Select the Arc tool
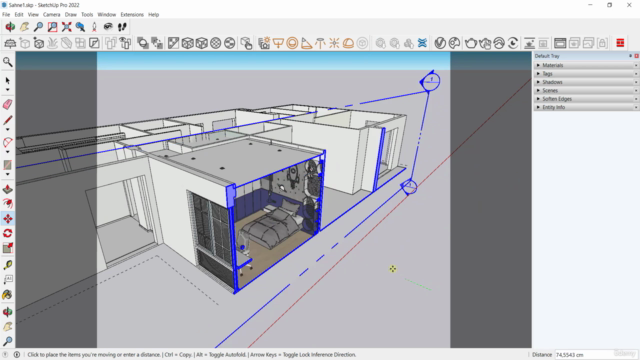Viewport: 640px width, 360px height. (7, 142)
